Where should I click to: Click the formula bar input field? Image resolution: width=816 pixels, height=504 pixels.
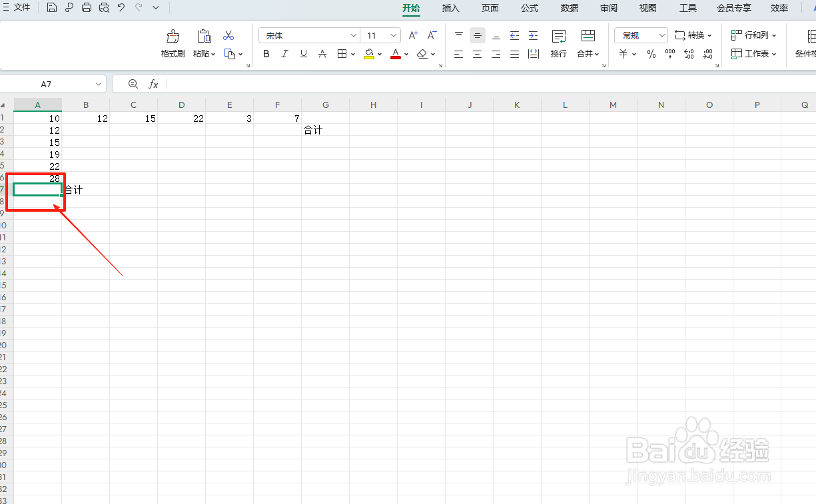coord(492,84)
